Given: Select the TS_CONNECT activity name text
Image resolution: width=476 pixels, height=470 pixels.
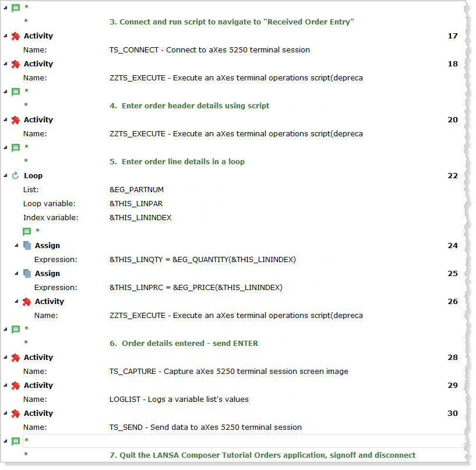Looking at the screenshot, I should 210,50.
